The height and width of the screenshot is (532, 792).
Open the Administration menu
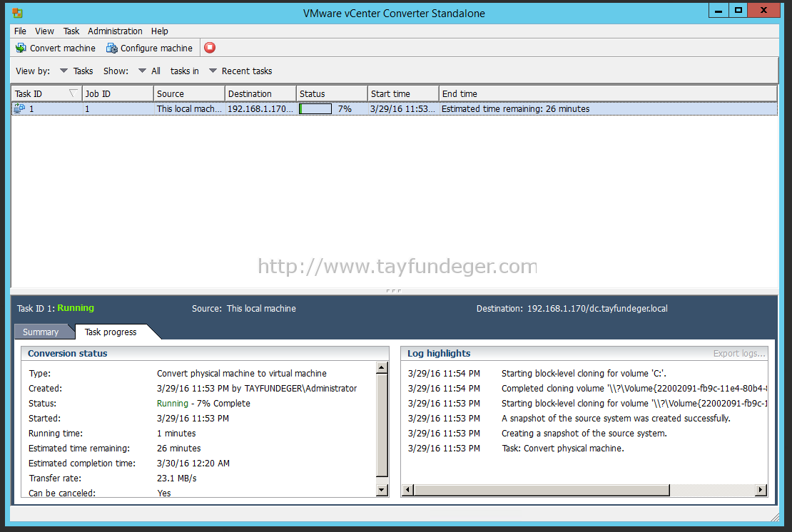click(115, 31)
